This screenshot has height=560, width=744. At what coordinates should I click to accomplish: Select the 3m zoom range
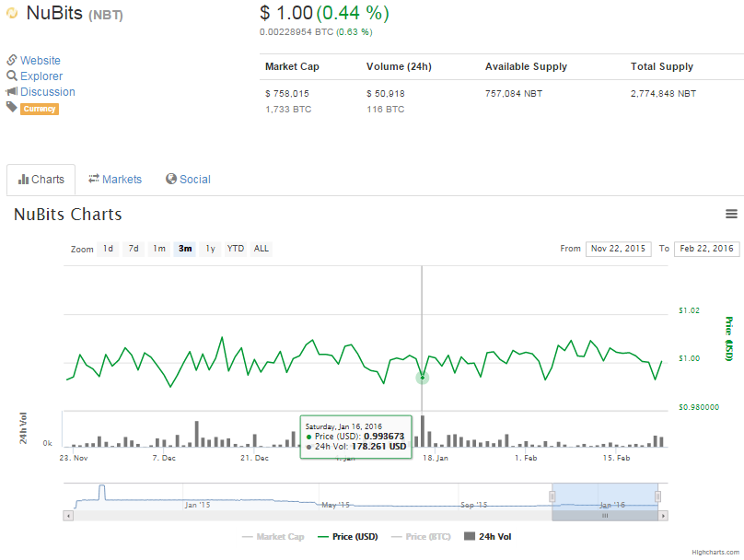pyautogui.click(x=185, y=249)
